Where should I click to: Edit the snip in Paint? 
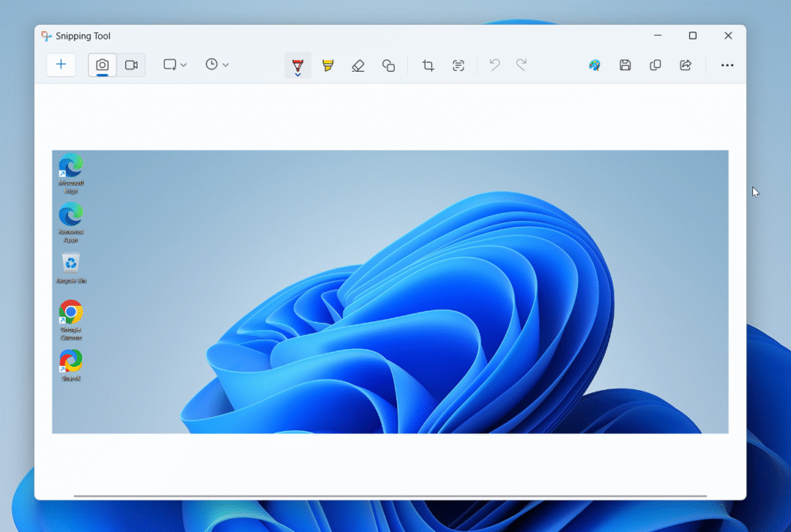click(x=595, y=66)
